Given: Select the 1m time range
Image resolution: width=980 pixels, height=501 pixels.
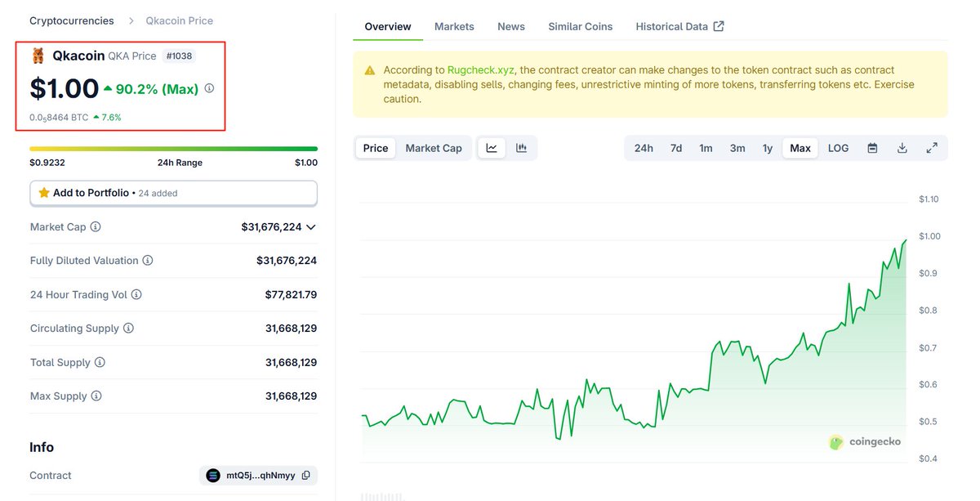Looking at the screenshot, I should click(706, 148).
